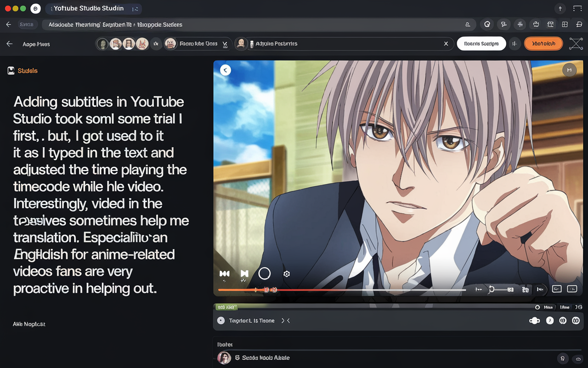
Task: Click the rightmost box icon in player controls
Action: [572, 289]
